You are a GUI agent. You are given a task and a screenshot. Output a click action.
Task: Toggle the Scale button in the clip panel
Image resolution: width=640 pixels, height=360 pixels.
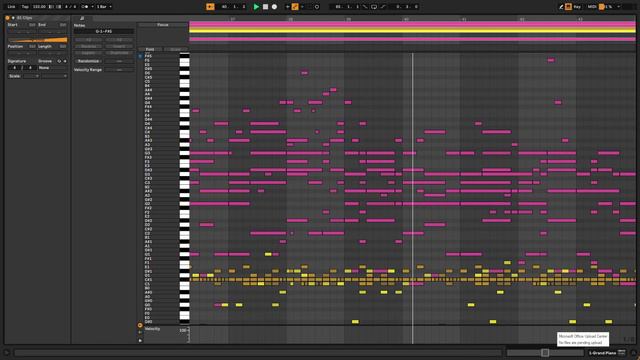point(15,76)
